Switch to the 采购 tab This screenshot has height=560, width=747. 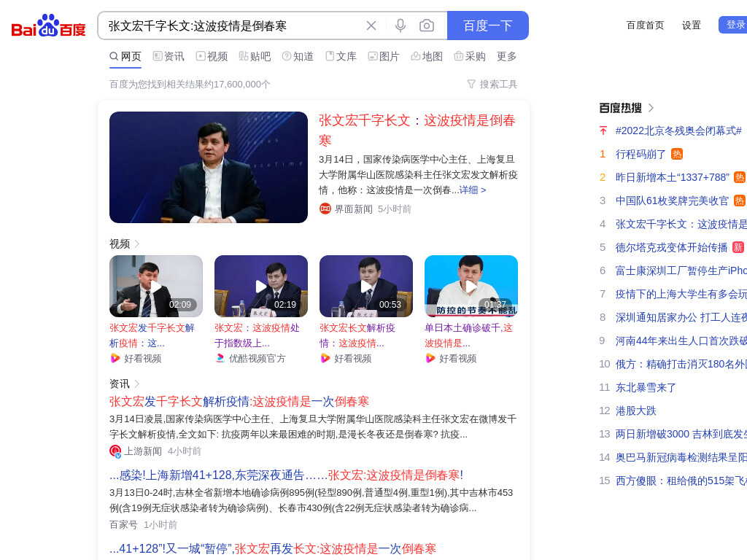pos(470,57)
